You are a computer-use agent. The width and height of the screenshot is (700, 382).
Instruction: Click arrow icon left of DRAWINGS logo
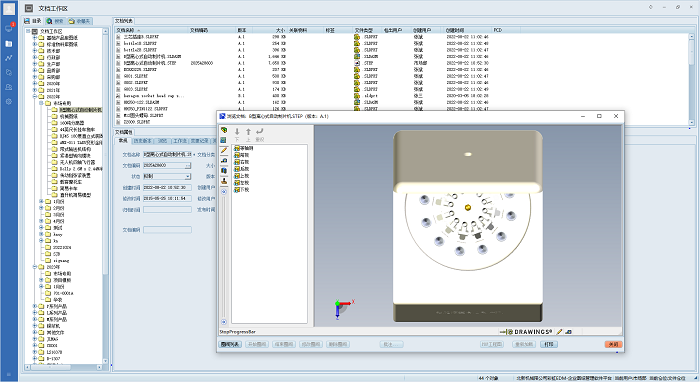coord(503,332)
